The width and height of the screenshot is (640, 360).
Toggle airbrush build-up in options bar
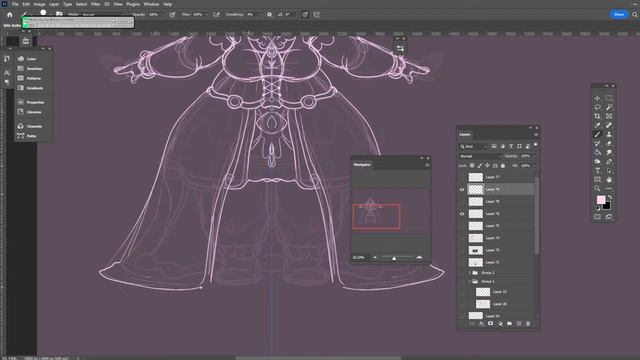click(216, 14)
